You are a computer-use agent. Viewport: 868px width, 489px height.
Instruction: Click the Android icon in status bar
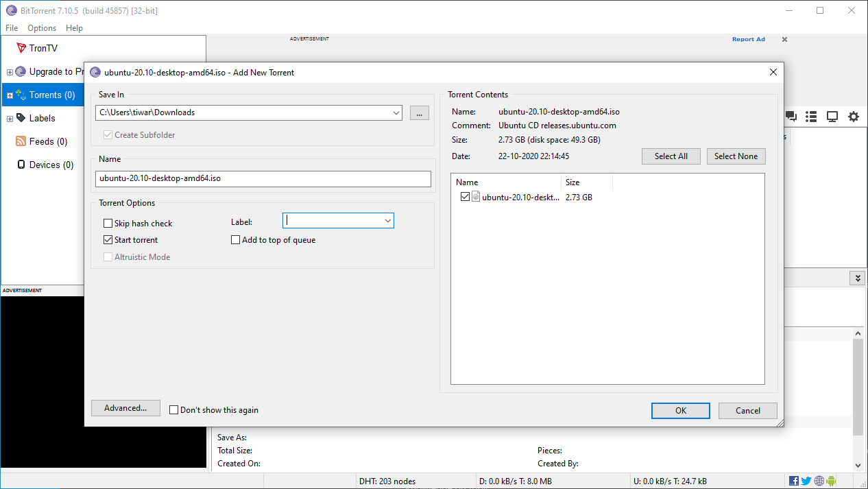(831, 481)
